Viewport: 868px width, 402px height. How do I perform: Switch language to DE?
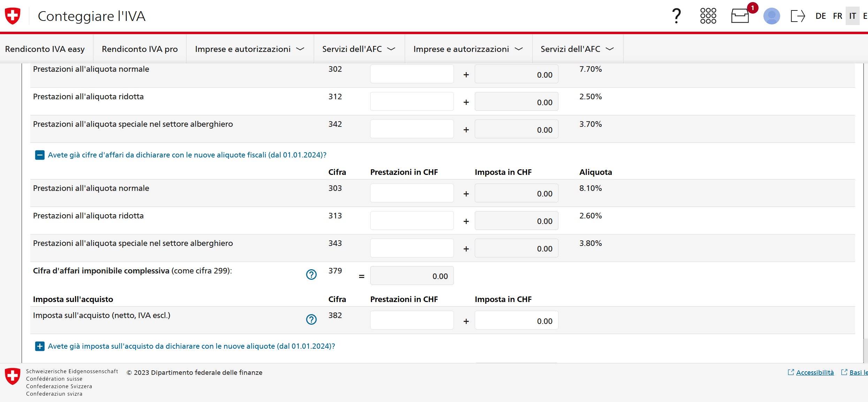[821, 16]
